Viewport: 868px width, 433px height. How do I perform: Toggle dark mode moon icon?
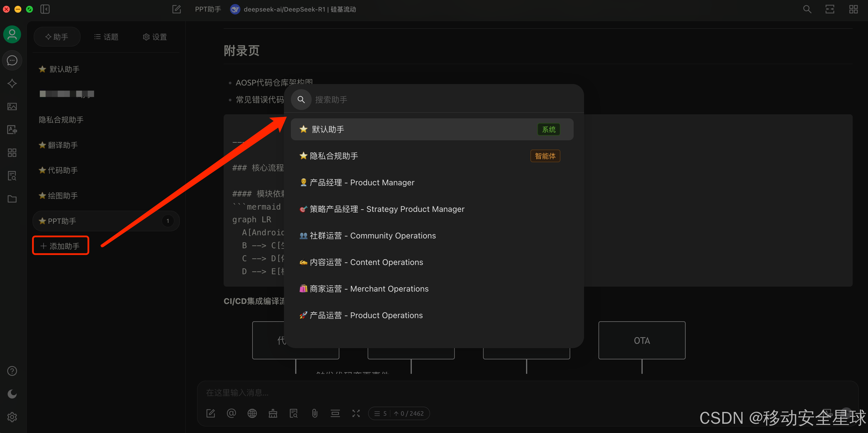pos(12,393)
